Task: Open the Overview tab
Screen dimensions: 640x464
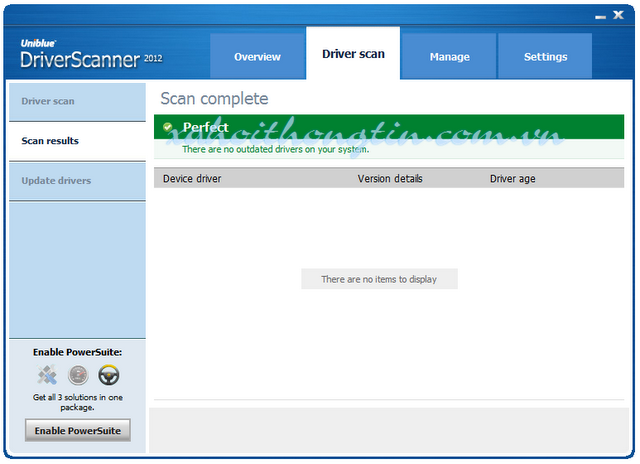Action: pyautogui.click(x=258, y=56)
